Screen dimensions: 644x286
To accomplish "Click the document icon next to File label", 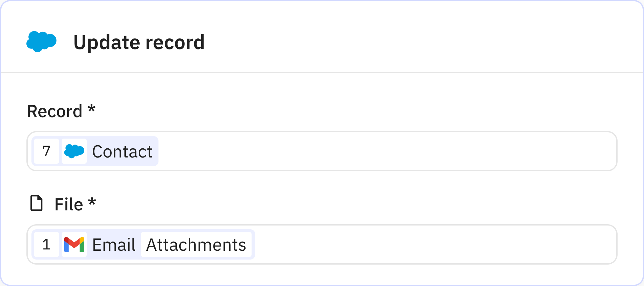I will click(36, 203).
